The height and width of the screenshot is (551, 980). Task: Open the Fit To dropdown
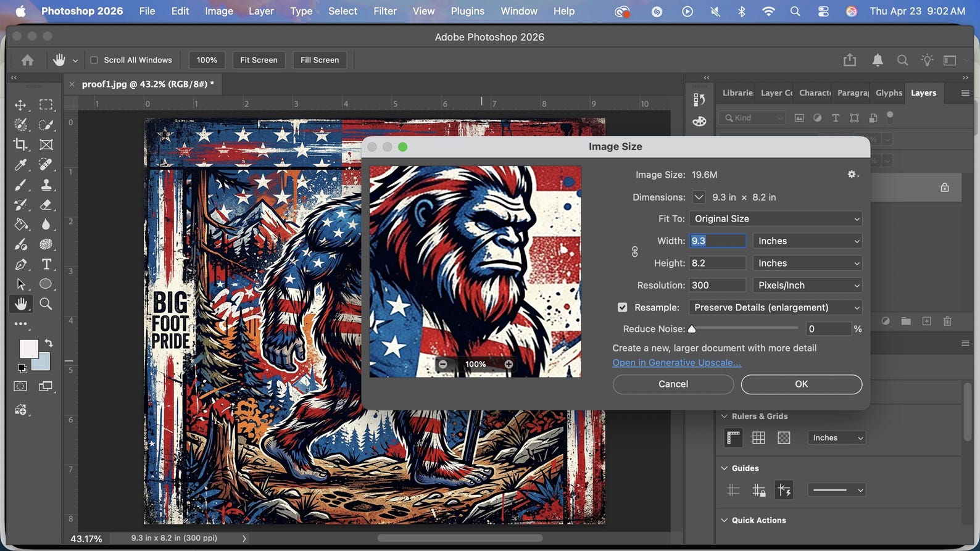776,218
